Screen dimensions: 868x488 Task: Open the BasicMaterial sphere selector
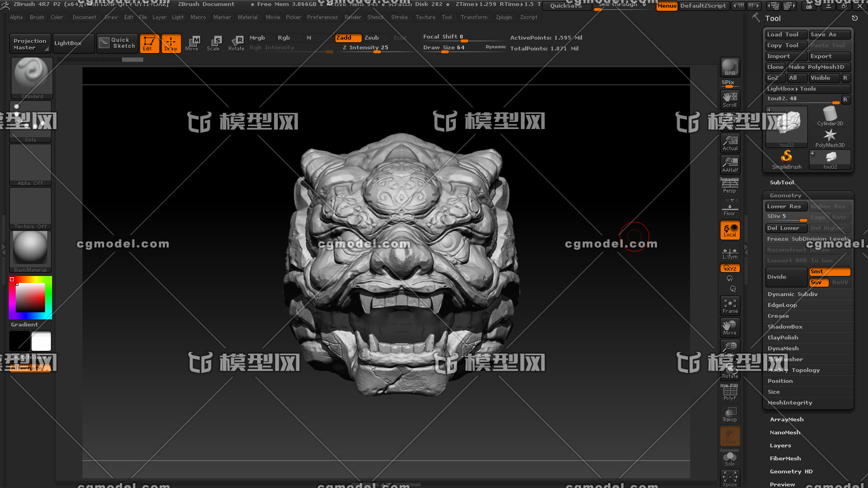pyautogui.click(x=30, y=252)
